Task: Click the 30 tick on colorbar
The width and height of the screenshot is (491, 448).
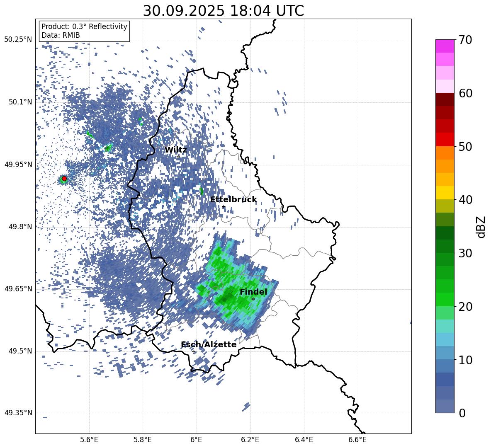Action: (465, 253)
